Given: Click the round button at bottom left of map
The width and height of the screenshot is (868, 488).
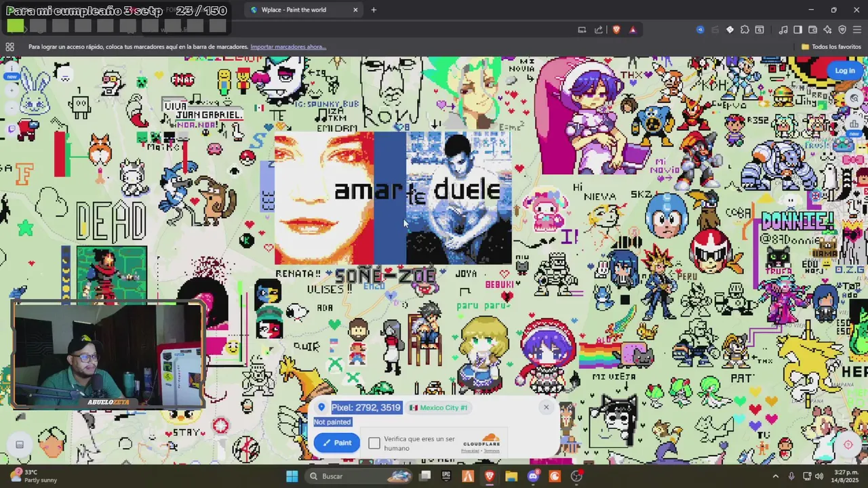Looking at the screenshot, I should pos(20,445).
